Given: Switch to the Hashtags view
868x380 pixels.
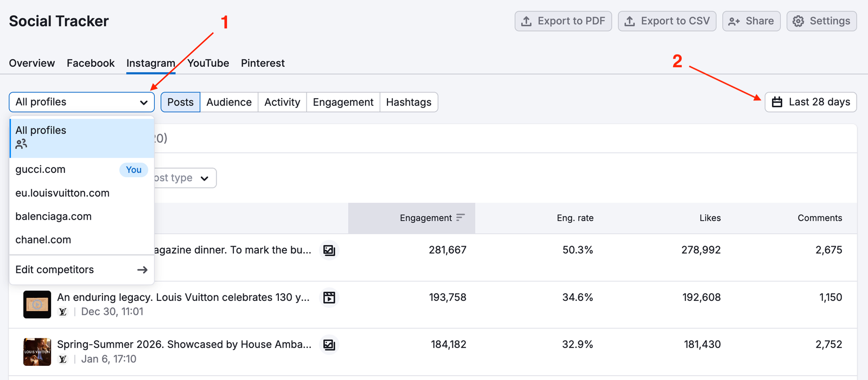Looking at the screenshot, I should (x=409, y=102).
